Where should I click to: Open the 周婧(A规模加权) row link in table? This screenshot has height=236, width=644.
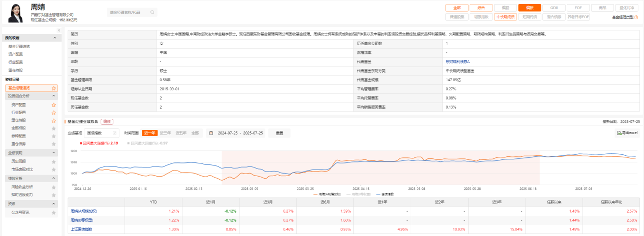pyautogui.click(x=84, y=211)
